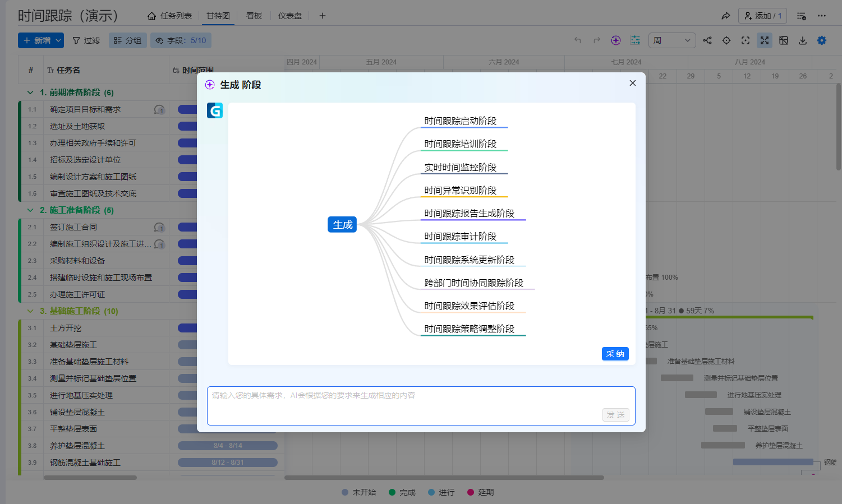The height and width of the screenshot is (504, 842).
Task: Click the 新增 button
Action: 36,40
